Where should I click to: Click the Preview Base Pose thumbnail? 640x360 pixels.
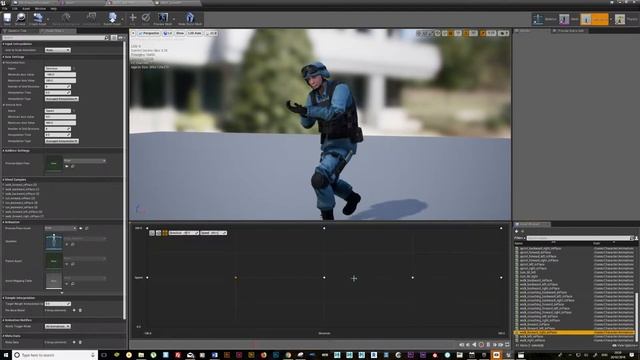[x=53, y=164]
